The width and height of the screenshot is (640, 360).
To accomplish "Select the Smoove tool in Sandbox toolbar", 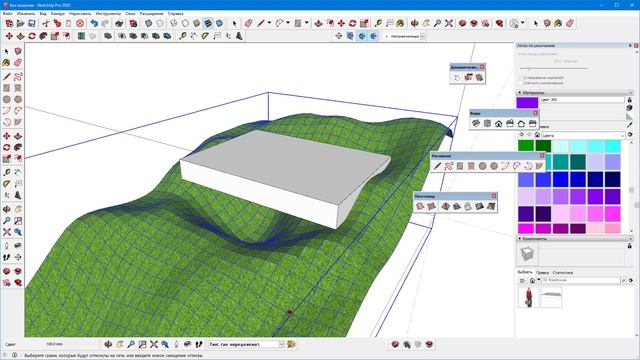I will [x=445, y=207].
